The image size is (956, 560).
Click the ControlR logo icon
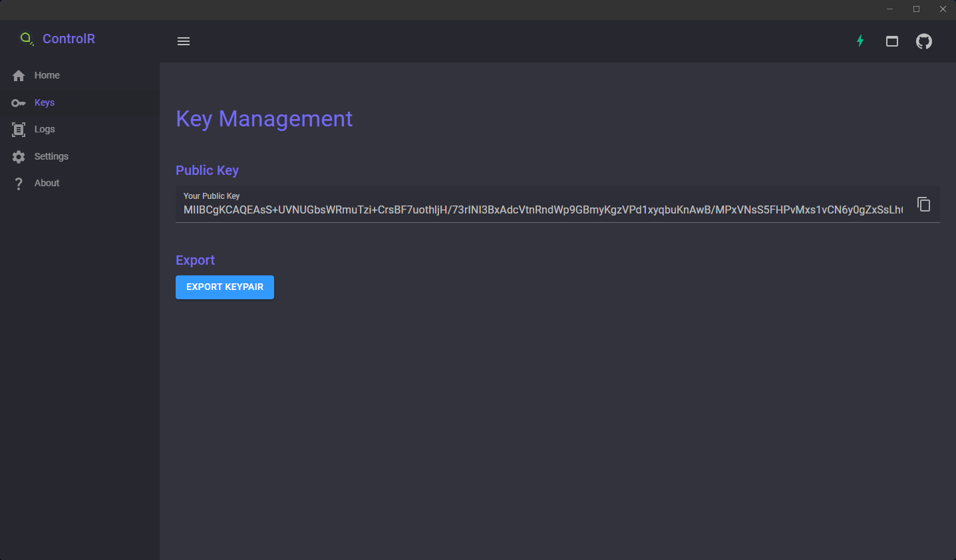(x=27, y=39)
